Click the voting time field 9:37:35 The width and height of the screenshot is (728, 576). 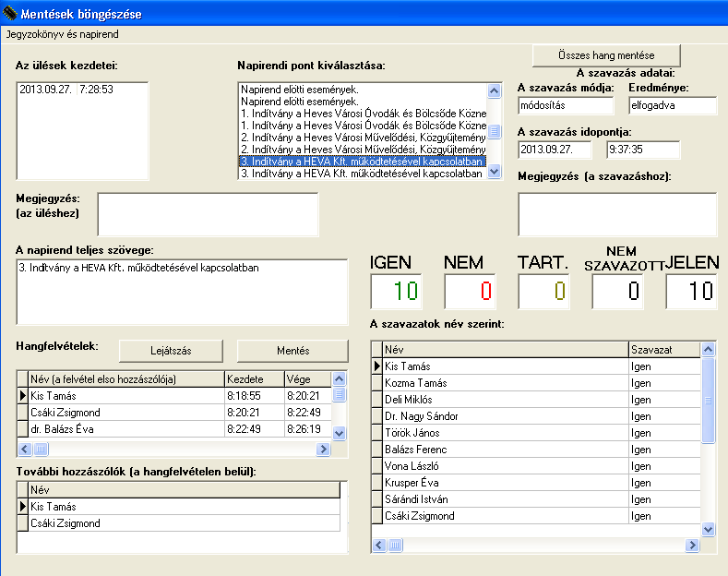(x=643, y=150)
